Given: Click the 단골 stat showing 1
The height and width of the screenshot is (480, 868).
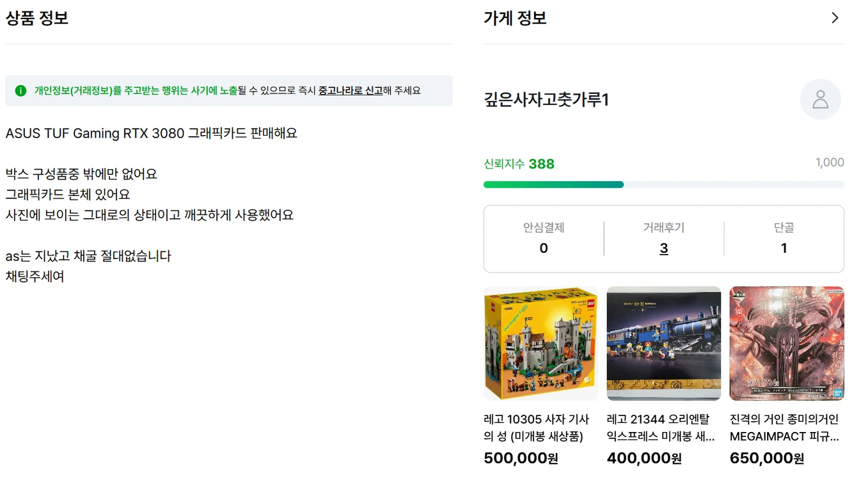Looking at the screenshot, I should (x=784, y=239).
